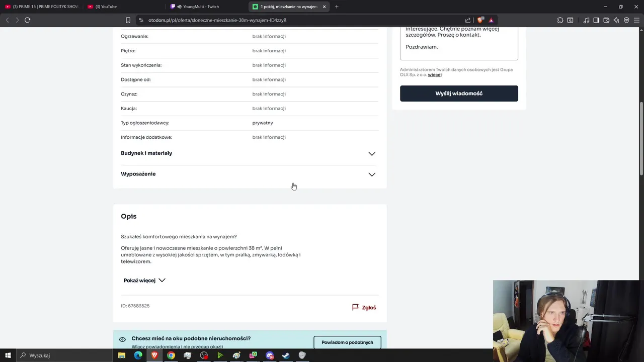The width and height of the screenshot is (644, 362).
Task: Click the Czynsz row label
Action: (x=129, y=94)
